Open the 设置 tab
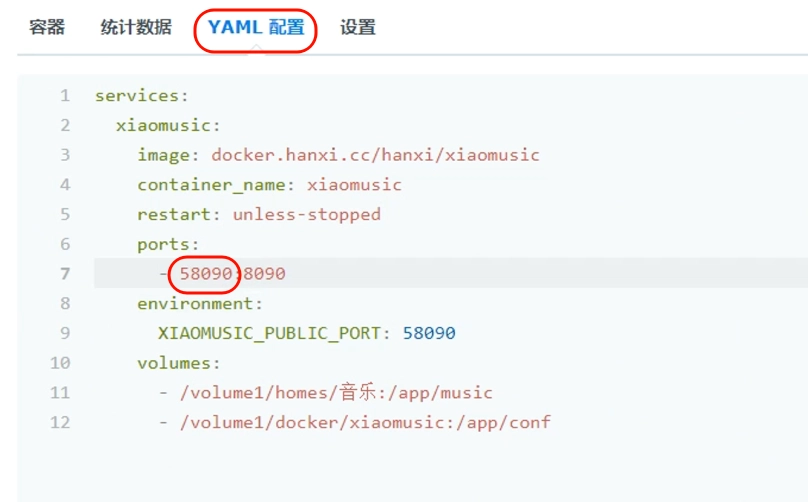 tap(358, 27)
